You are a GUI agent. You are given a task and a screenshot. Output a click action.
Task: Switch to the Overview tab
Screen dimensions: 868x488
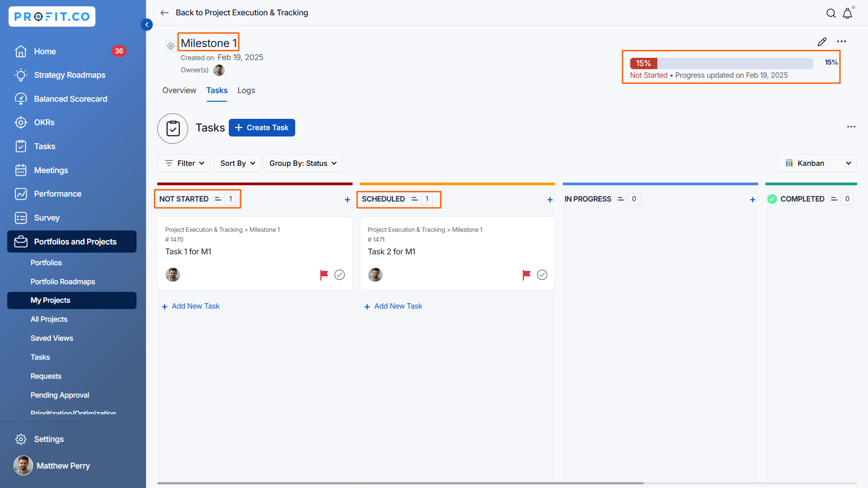[x=179, y=90]
